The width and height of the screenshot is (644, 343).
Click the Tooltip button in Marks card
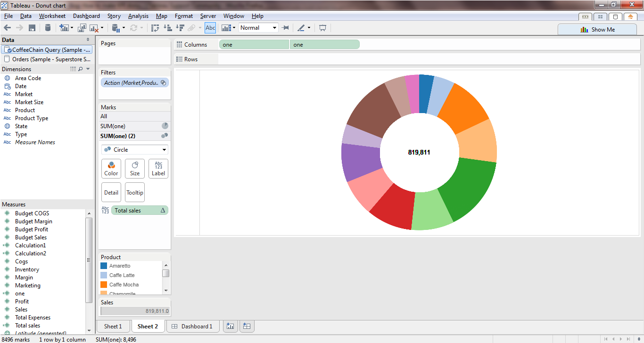coord(135,192)
